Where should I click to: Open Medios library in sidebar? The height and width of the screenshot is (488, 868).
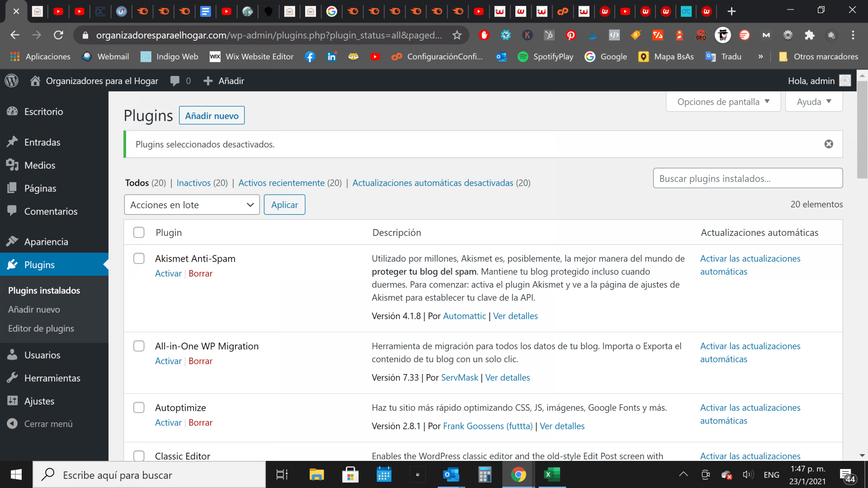pyautogui.click(x=40, y=165)
